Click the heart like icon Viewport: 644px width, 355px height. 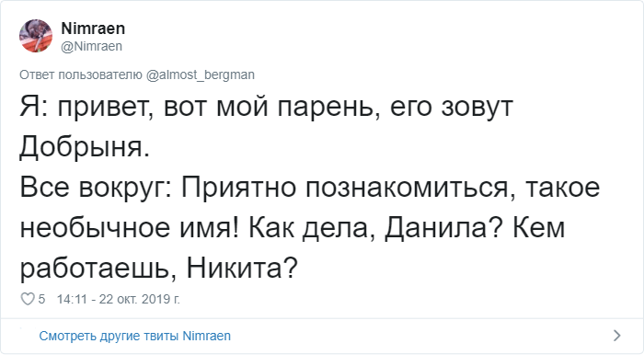pos(28,299)
